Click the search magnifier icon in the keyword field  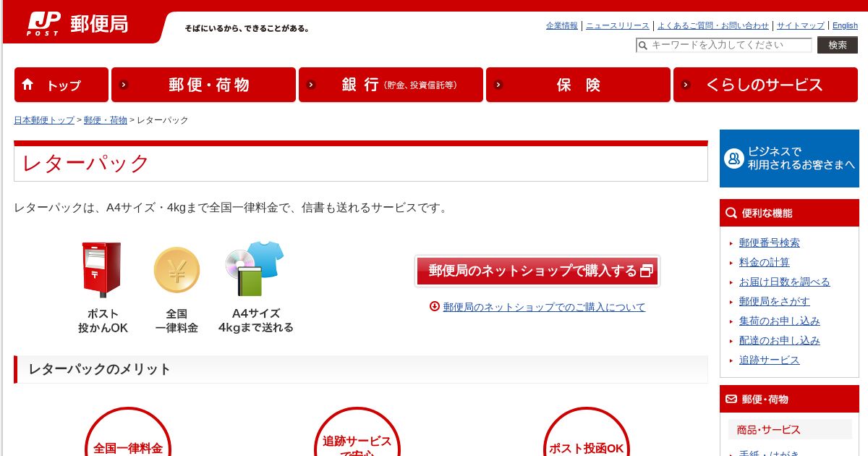coord(642,46)
